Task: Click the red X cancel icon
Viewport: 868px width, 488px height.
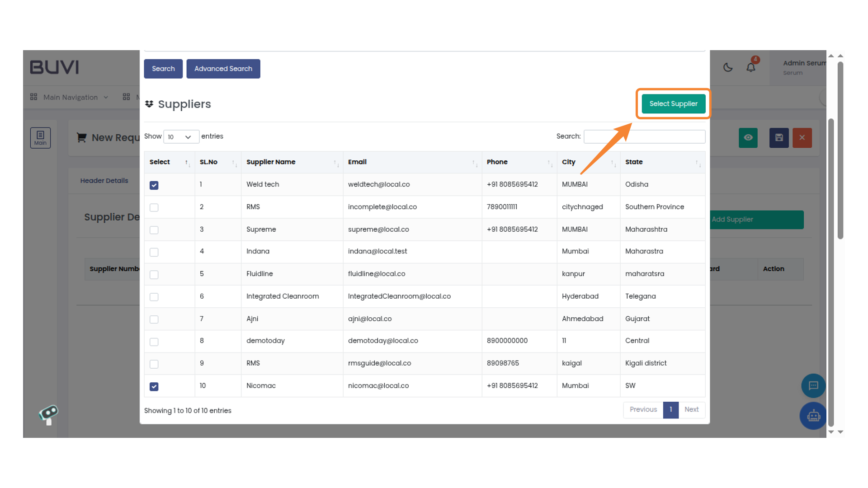Action: 802,138
